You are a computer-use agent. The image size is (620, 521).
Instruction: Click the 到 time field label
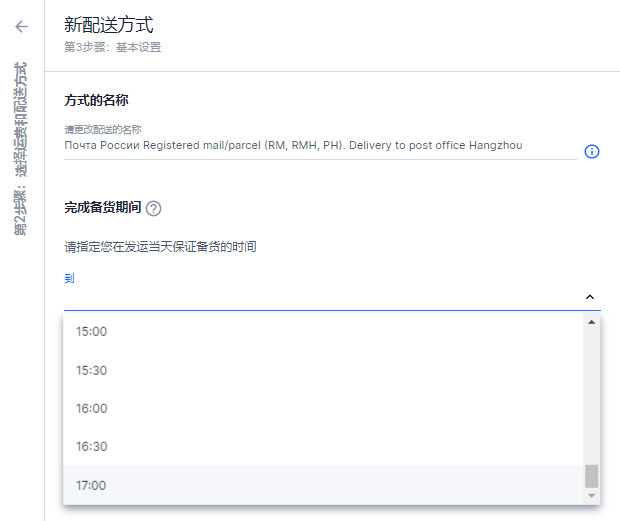coord(69,278)
